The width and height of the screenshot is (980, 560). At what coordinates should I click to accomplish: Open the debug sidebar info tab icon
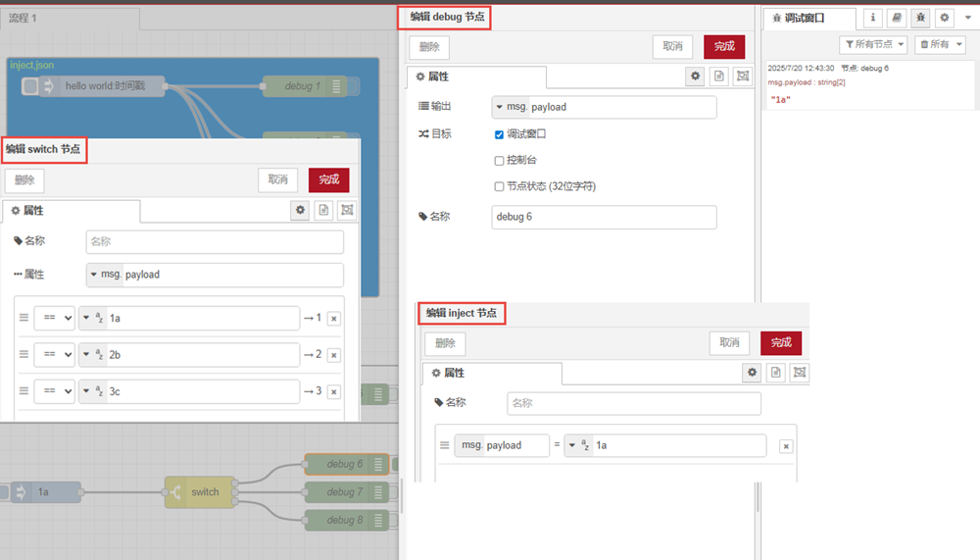click(x=873, y=19)
